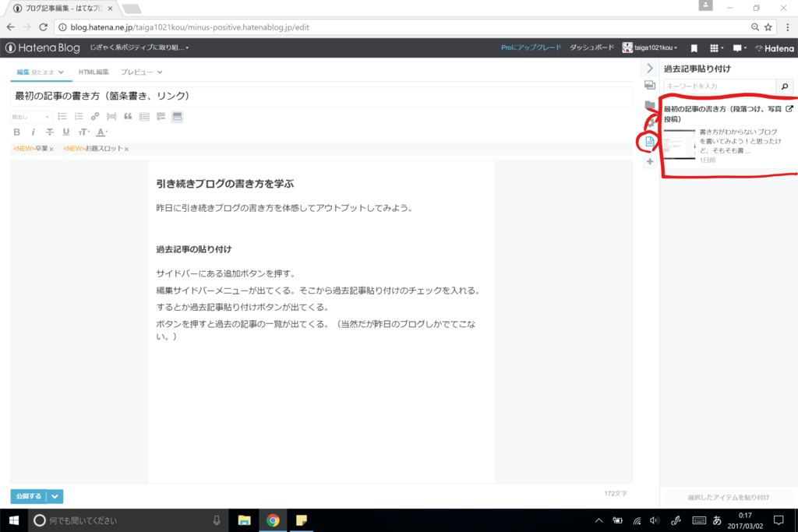Open the publish button dropdown arrow
The height and width of the screenshot is (532, 798).
coord(55,496)
